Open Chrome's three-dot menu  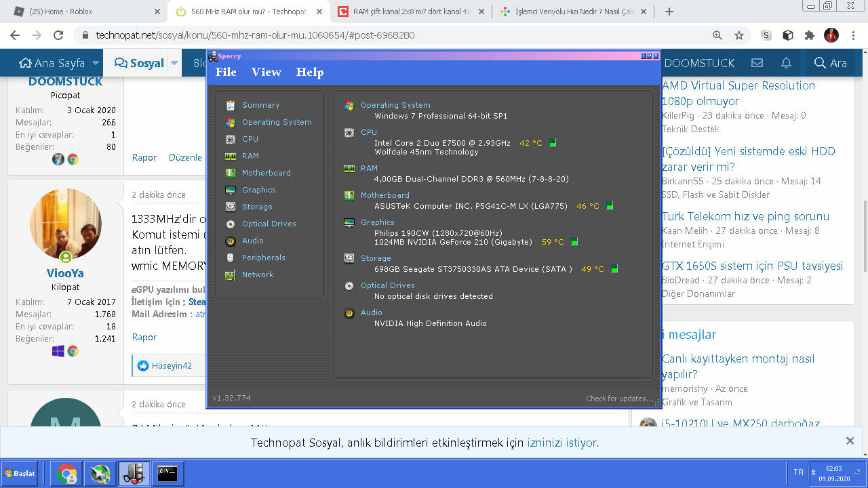coord(852,35)
